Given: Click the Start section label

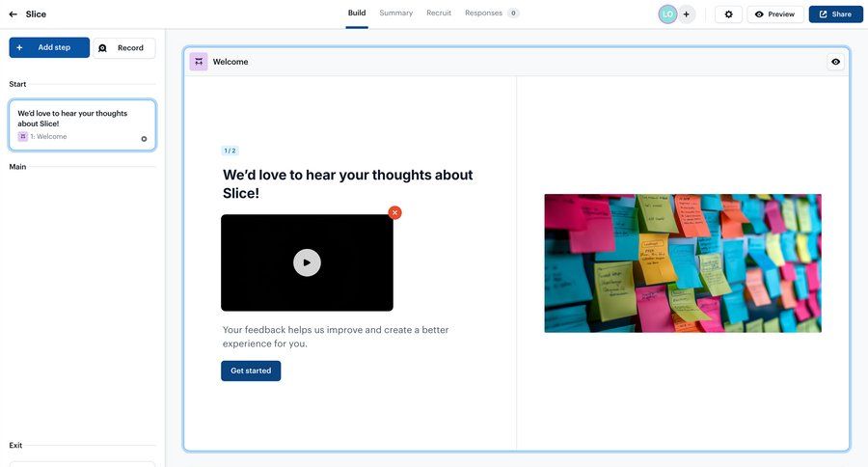Looking at the screenshot, I should (17, 84).
